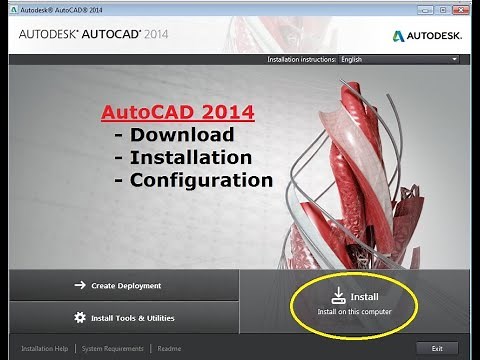
Task: Click the download-arrow Install icon
Action: [338, 296]
